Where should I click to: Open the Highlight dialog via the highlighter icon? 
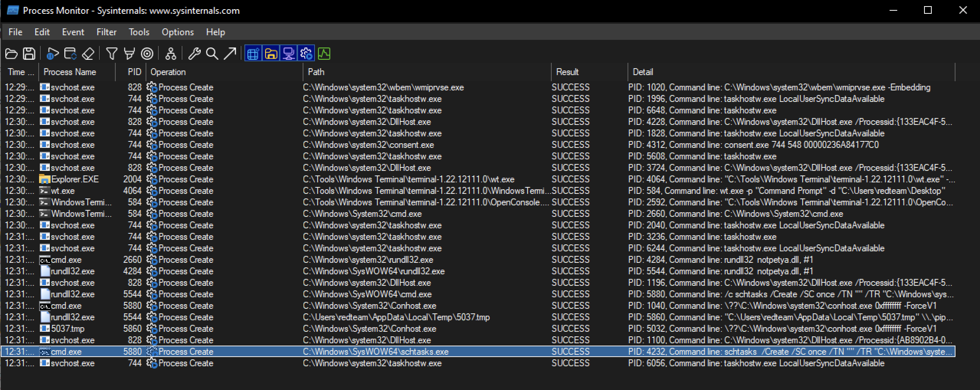coord(129,54)
